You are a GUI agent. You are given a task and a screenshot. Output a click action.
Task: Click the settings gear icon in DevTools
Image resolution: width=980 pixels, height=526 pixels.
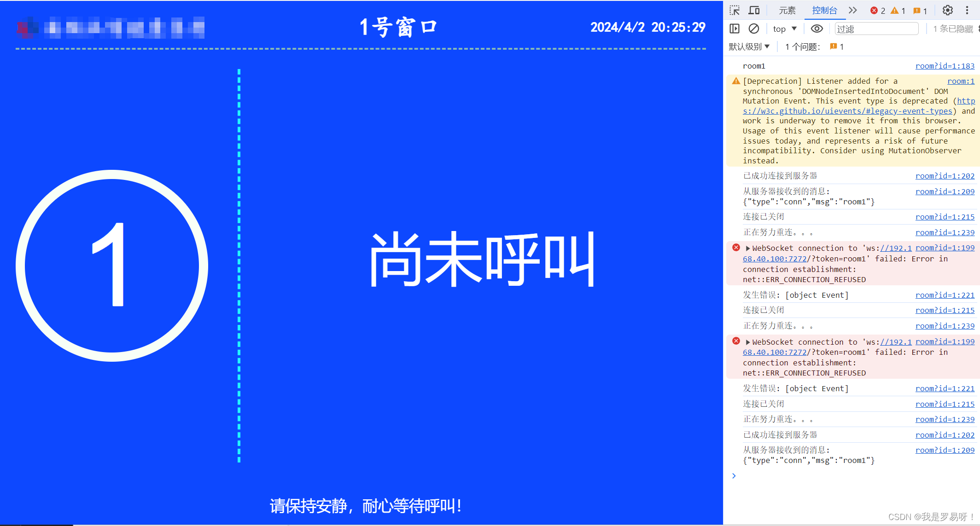point(948,10)
